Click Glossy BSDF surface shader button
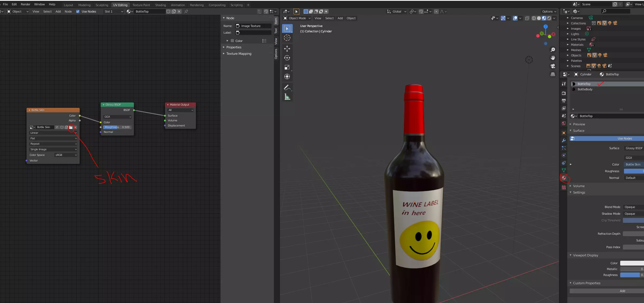 [x=634, y=148]
